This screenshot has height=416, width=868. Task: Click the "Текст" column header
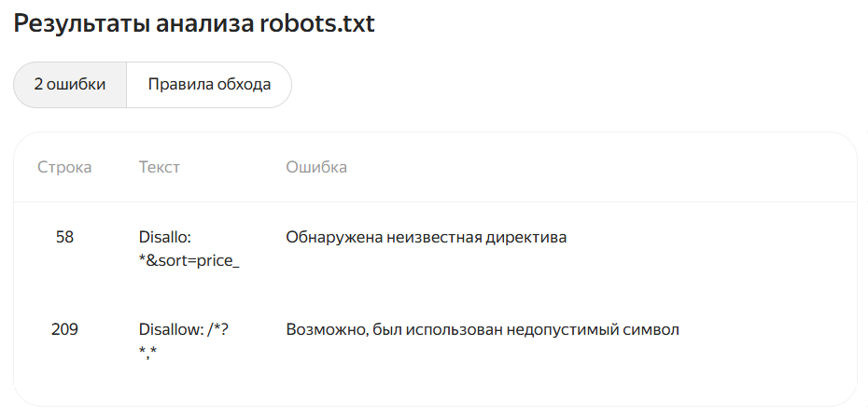(159, 167)
